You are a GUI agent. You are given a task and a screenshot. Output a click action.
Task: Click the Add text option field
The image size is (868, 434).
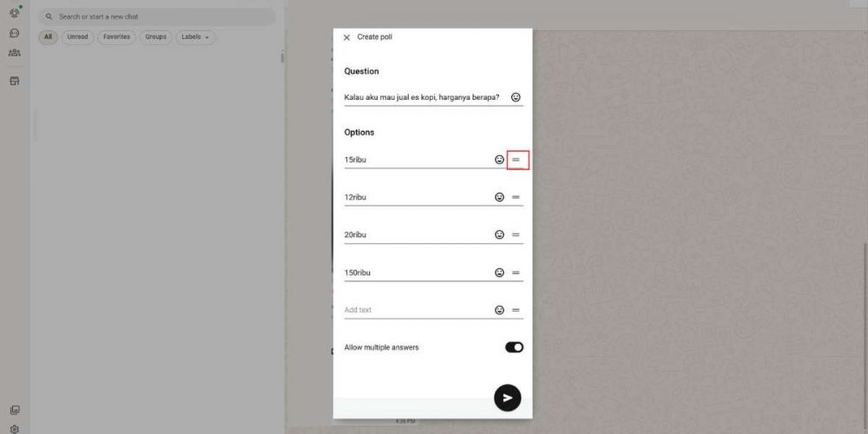click(418, 310)
